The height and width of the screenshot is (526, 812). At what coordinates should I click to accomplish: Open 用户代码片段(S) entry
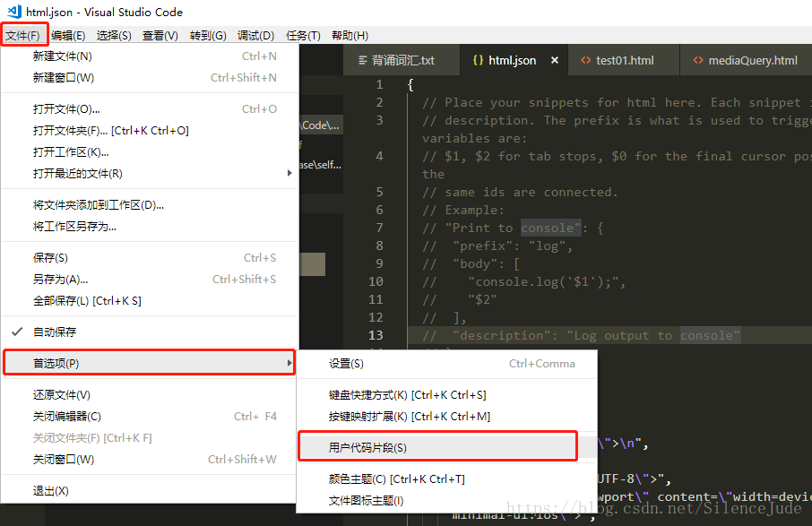click(x=447, y=448)
